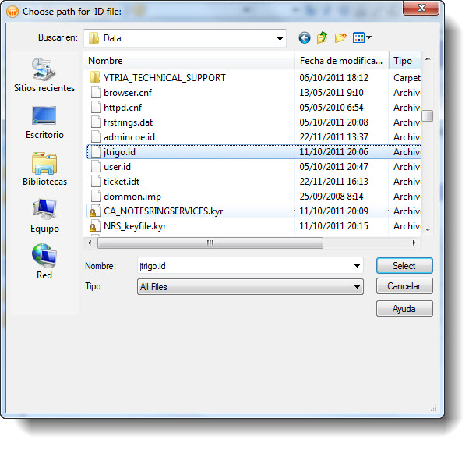This screenshot has width=476, height=450.
Task: Open Bibliotecas in places bar
Action: 44,168
